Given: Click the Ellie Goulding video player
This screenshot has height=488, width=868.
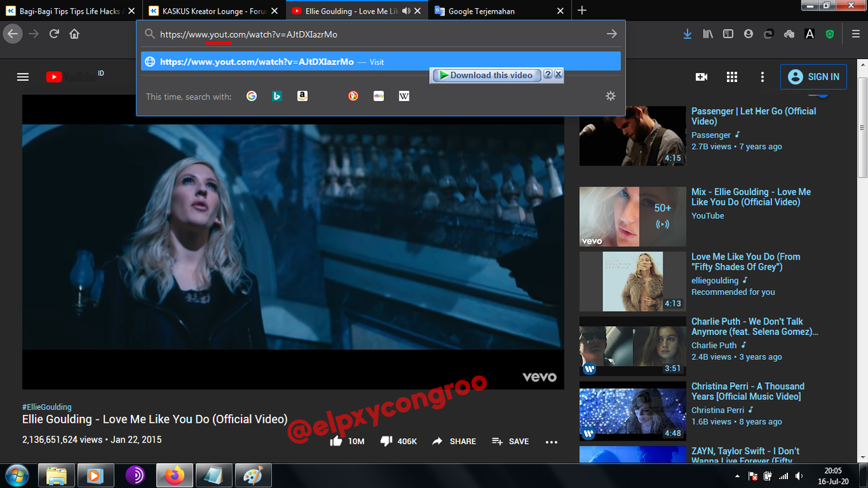Looking at the screenshot, I should [x=293, y=242].
